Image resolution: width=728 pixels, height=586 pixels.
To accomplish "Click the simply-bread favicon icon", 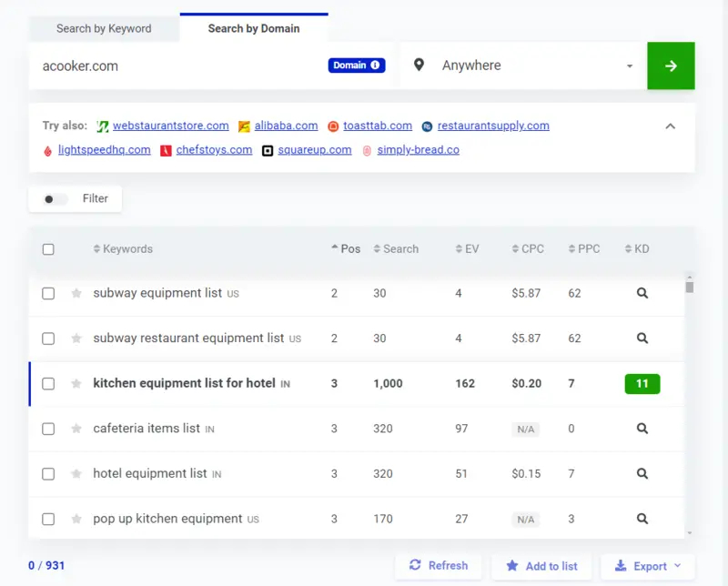I will 367,151.
